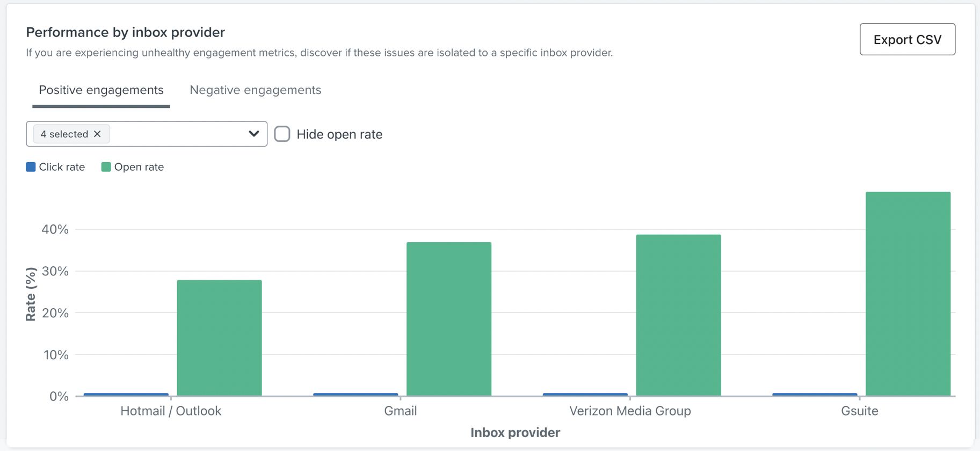Click inside the provider selection input field
The width and height of the screenshot is (980, 451).
pyautogui.click(x=177, y=133)
